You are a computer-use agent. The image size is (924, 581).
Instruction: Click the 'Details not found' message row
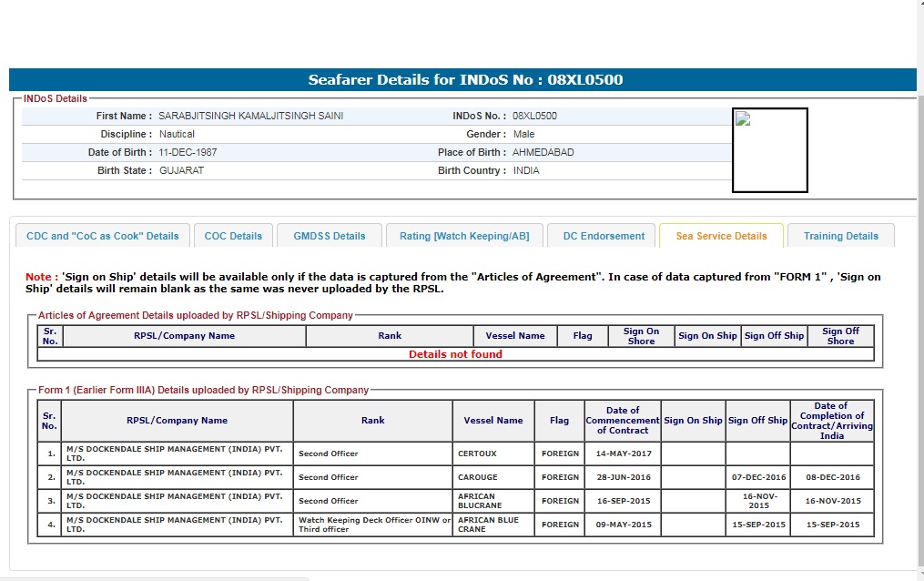pyautogui.click(x=455, y=354)
